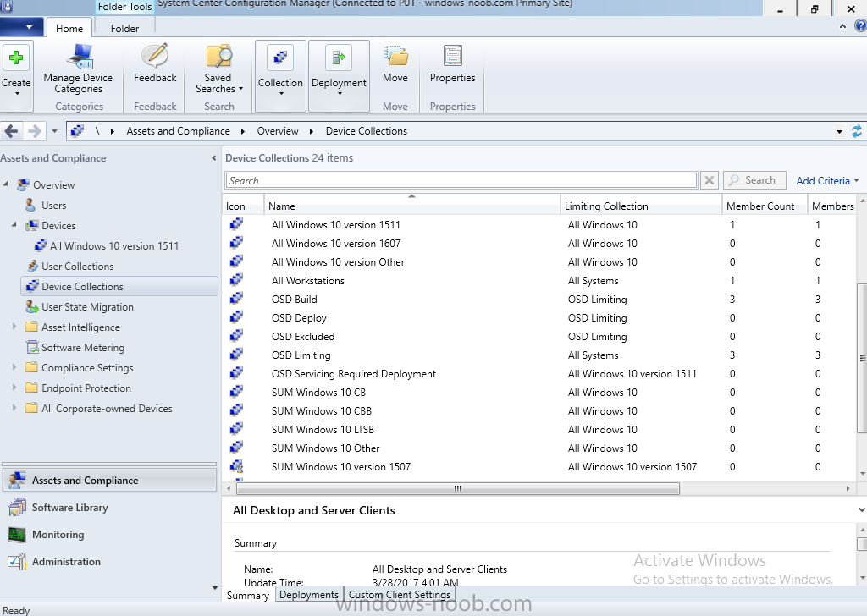The height and width of the screenshot is (616, 867).
Task: Click the help question mark icon
Action: (860, 26)
